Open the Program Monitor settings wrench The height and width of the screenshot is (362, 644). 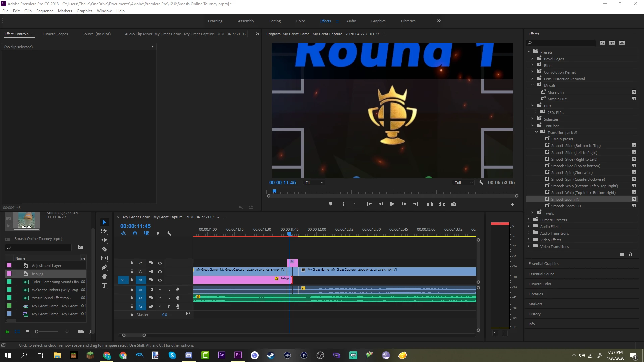(x=481, y=183)
